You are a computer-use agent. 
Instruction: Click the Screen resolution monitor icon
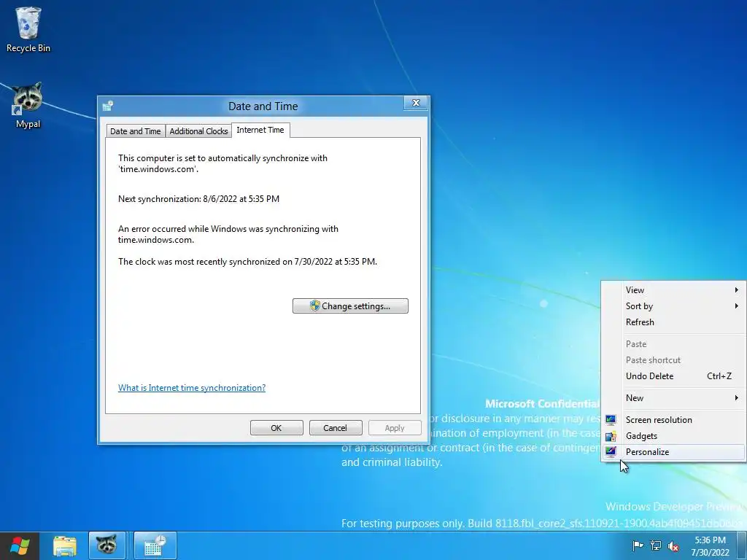pyautogui.click(x=611, y=419)
